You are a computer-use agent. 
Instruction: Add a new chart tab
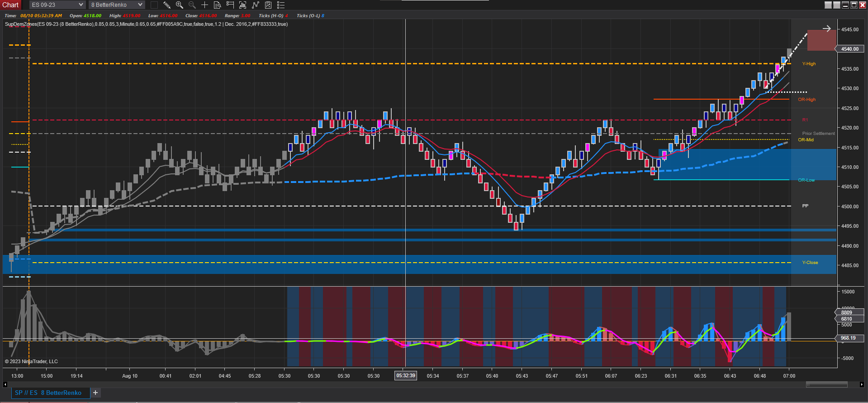95,393
